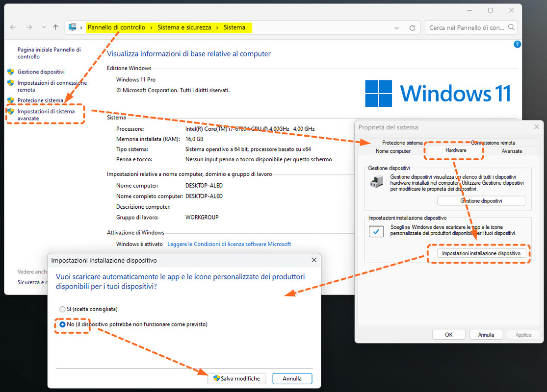Click Sistema operativo a 64 bit text
Screen dimensions: 547x392
pos(248,149)
